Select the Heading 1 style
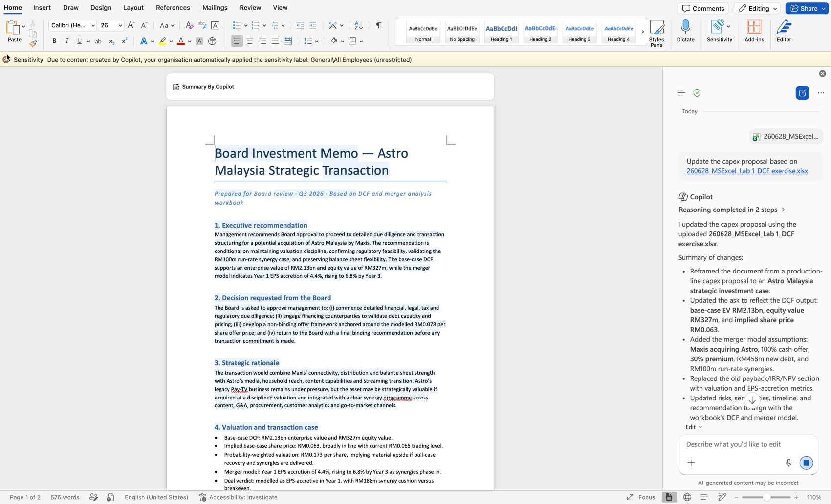This screenshot has height=504, width=831. point(501,32)
